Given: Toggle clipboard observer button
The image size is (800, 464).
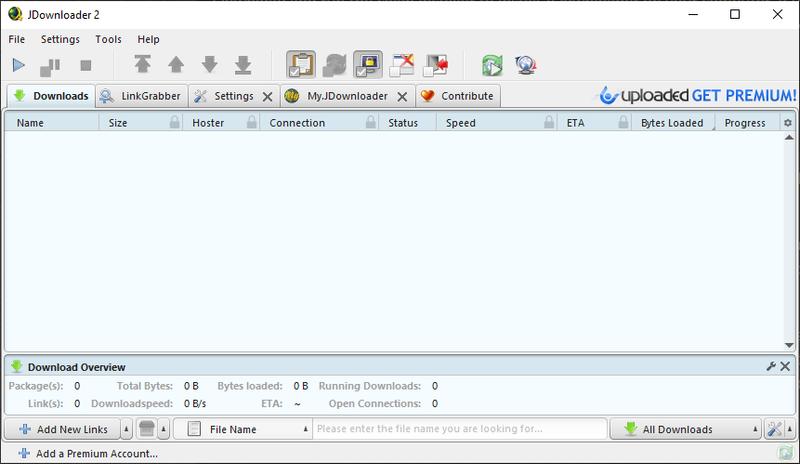Looking at the screenshot, I should point(301,64).
